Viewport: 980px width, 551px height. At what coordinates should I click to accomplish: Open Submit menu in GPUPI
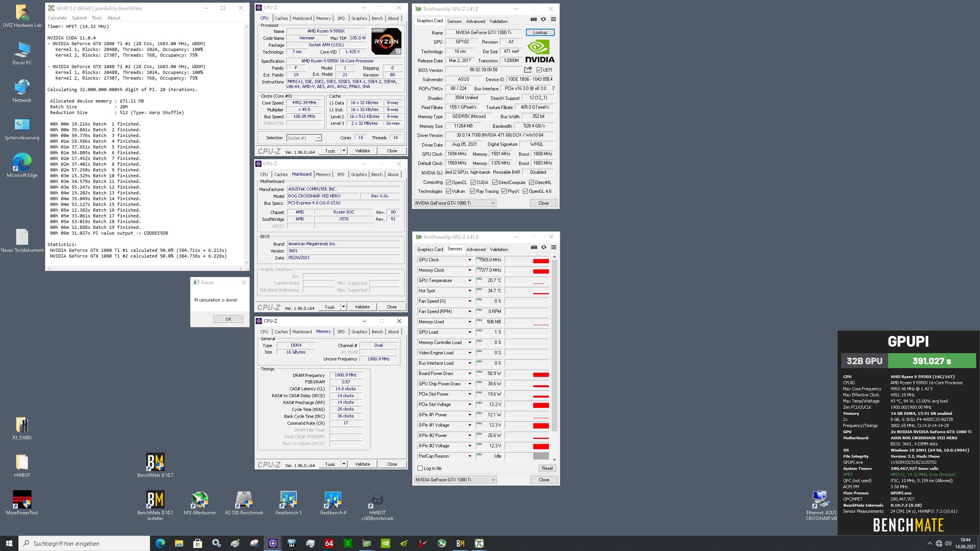(79, 18)
